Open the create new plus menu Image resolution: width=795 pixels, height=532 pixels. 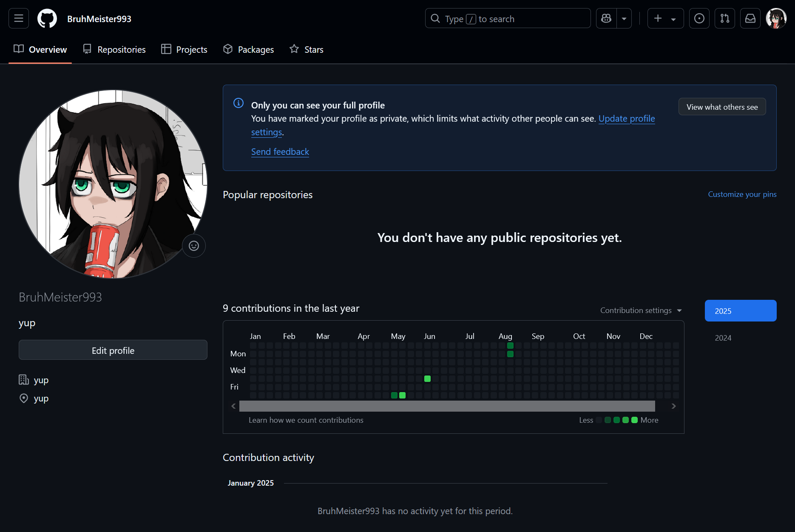pos(665,18)
